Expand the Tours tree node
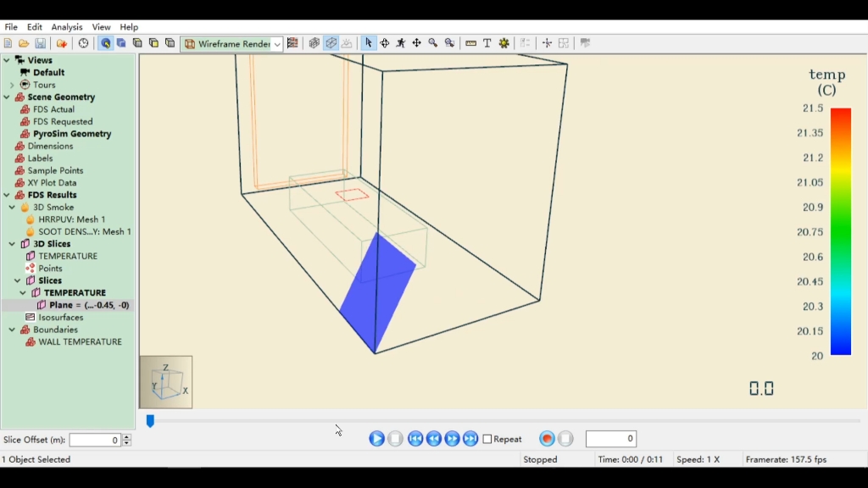 click(x=12, y=85)
